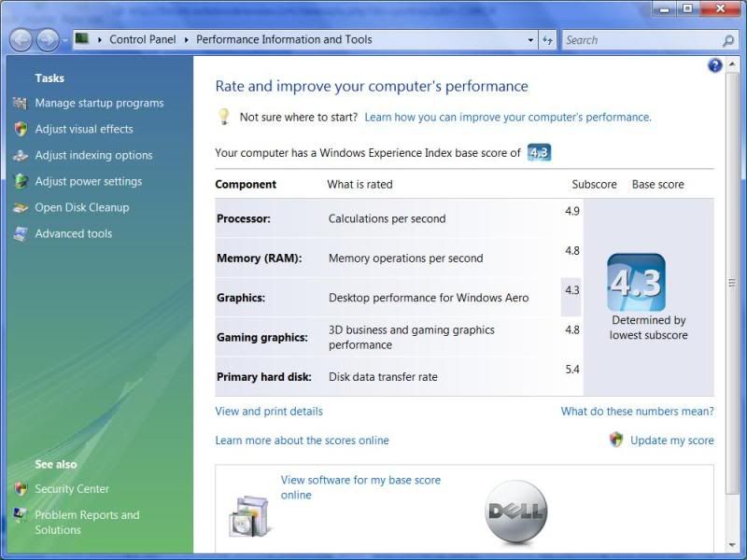The height and width of the screenshot is (560, 747).
Task: Open the address bar history dropdown
Action: [530, 40]
